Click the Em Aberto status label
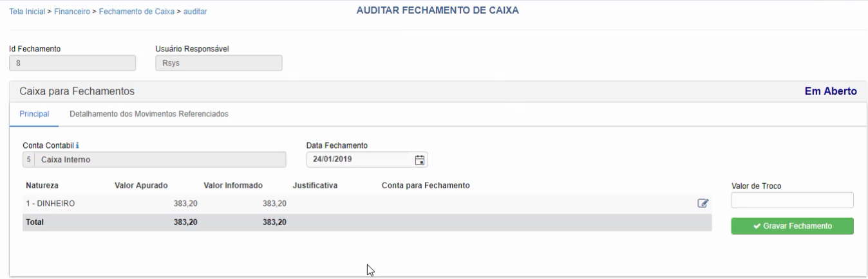868x279 pixels. point(831,91)
